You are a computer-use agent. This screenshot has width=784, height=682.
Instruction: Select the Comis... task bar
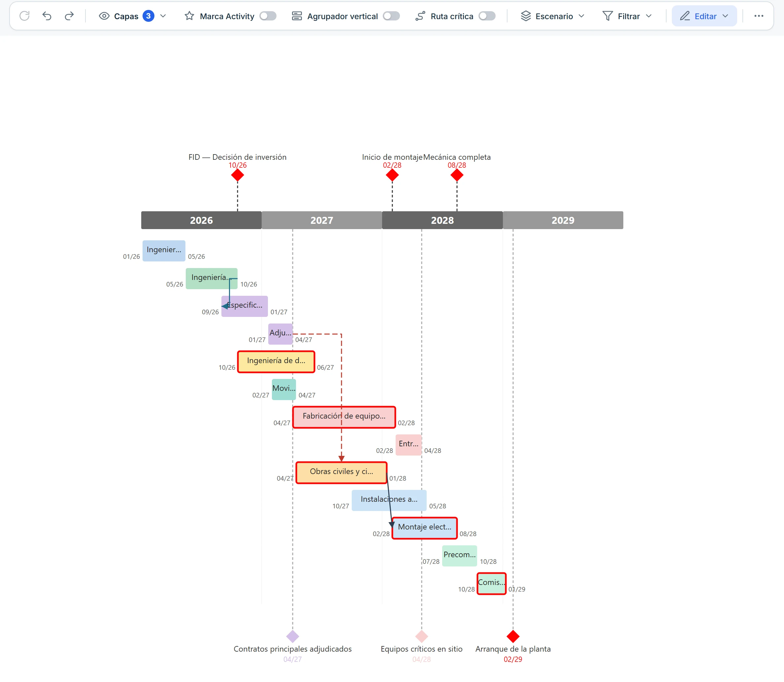491,584
